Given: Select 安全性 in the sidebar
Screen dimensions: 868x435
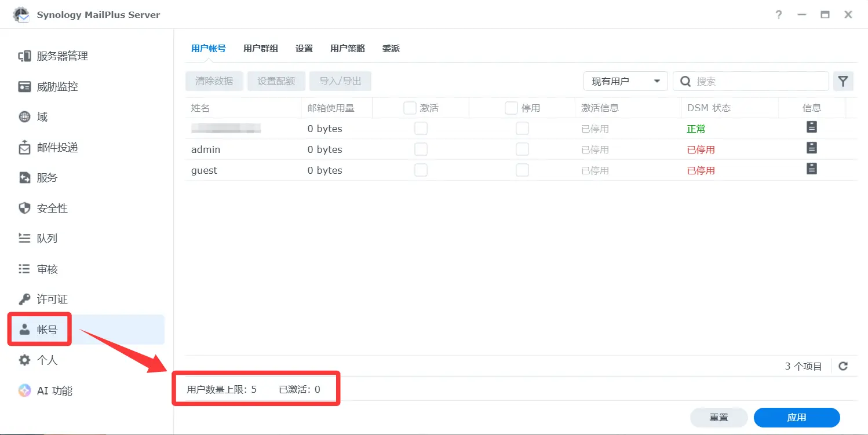Looking at the screenshot, I should tap(52, 209).
